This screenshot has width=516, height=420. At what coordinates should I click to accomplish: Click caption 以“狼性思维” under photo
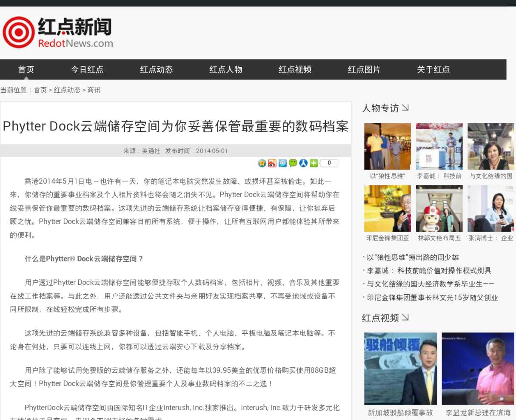[388, 176]
